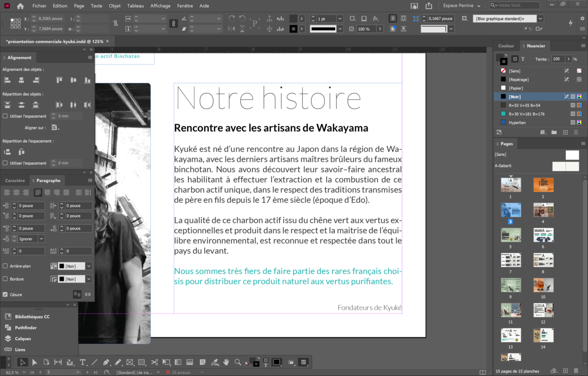Select the Eyedropper tool
This screenshot has width=588, height=376.
tap(214, 362)
